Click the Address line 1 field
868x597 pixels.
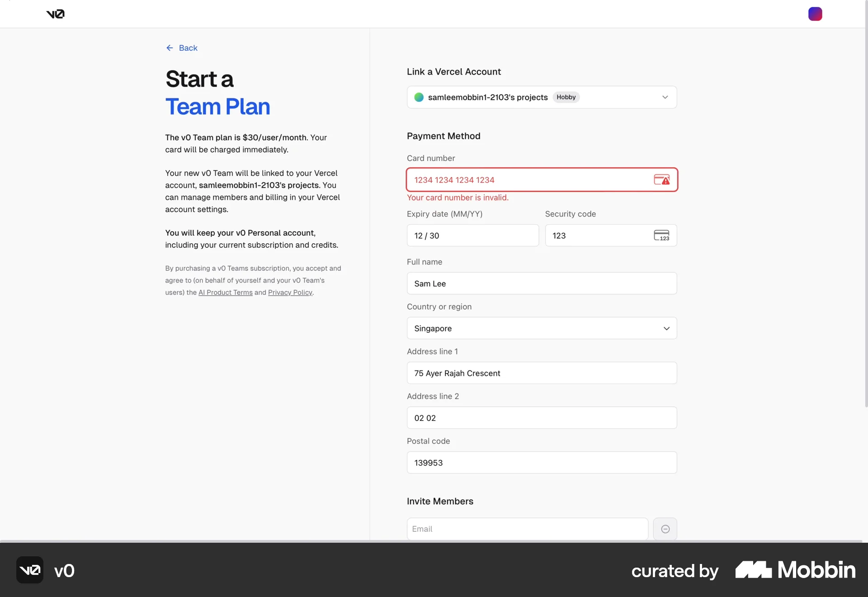541,373
